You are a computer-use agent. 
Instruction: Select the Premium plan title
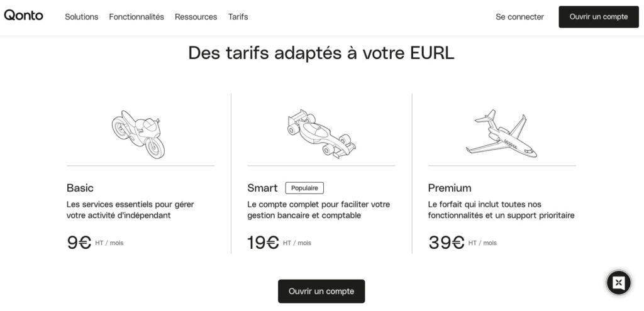[x=449, y=188]
